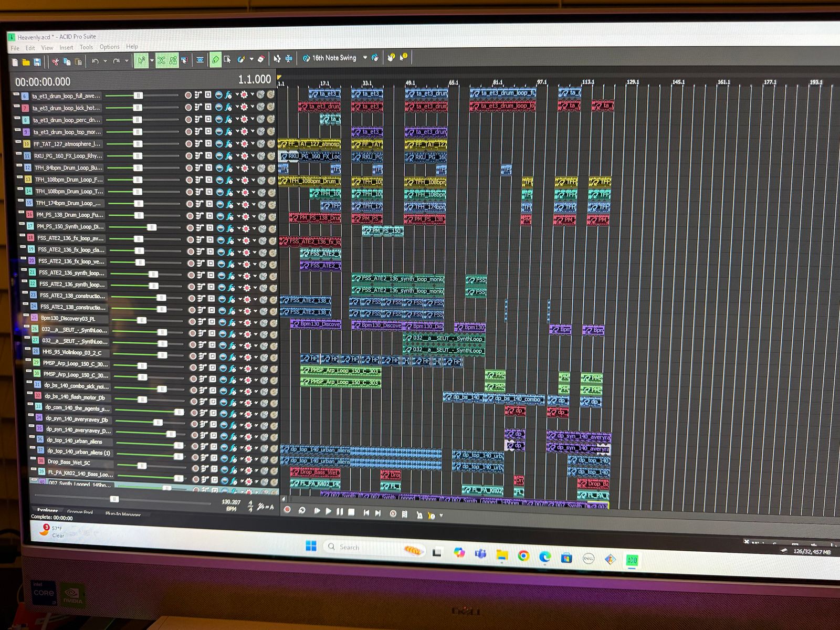Open the Options menu
Screen dimensions: 840x630
109,47
